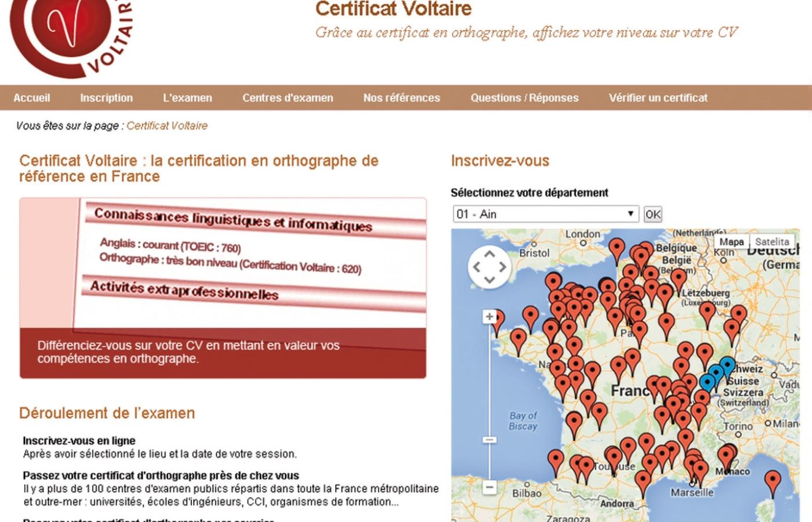
Task: Switch map to Satelita view
Action: coord(772,242)
